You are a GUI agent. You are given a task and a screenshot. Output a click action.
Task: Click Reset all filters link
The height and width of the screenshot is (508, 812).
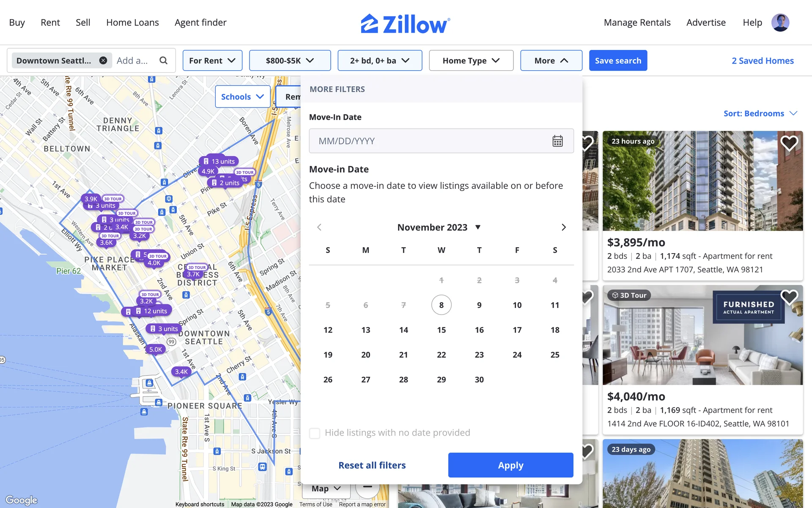point(372,465)
